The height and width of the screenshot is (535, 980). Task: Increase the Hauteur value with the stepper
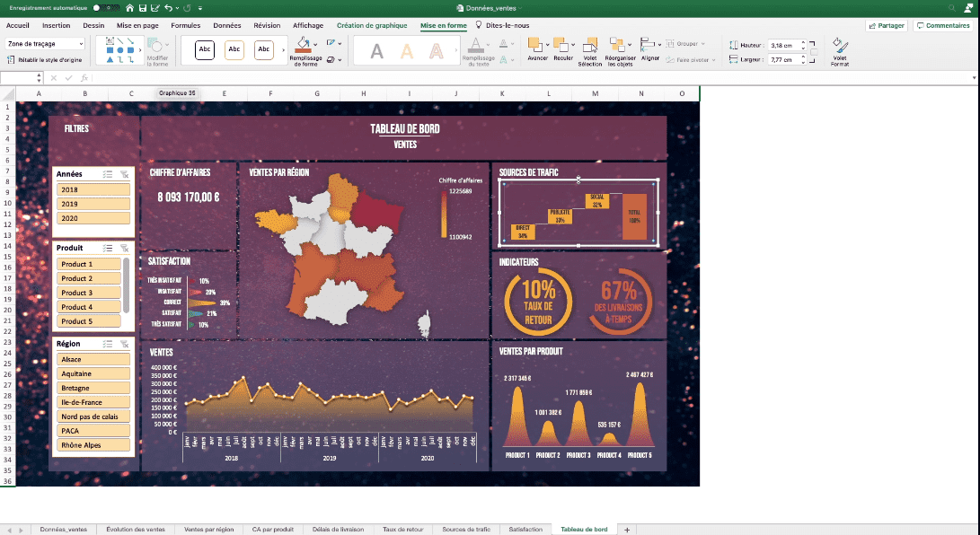tap(803, 40)
